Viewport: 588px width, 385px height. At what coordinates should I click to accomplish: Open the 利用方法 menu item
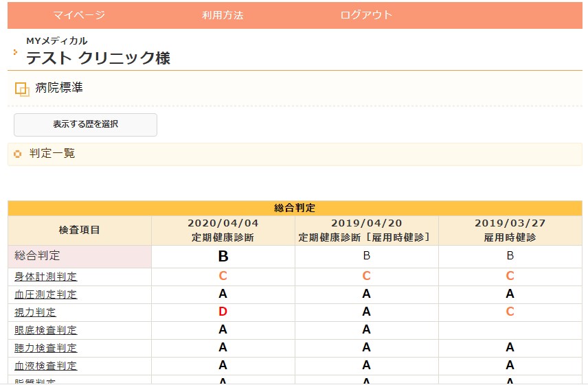pos(223,15)
